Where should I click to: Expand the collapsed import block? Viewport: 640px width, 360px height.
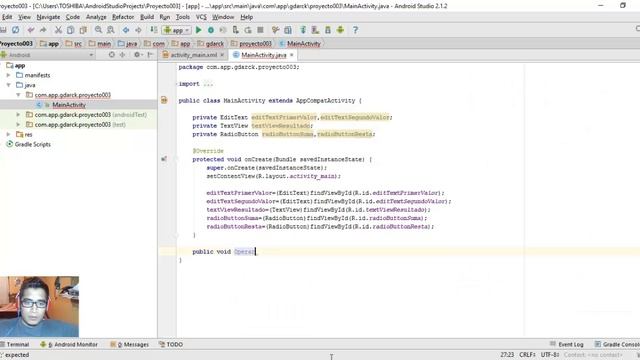[x=208, y=84]
